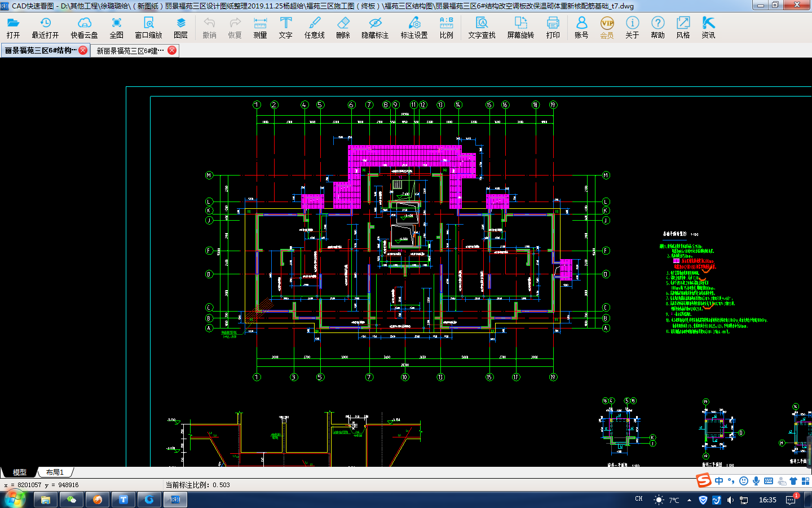Click the 7℃ weather tray widget

(667, 500)
